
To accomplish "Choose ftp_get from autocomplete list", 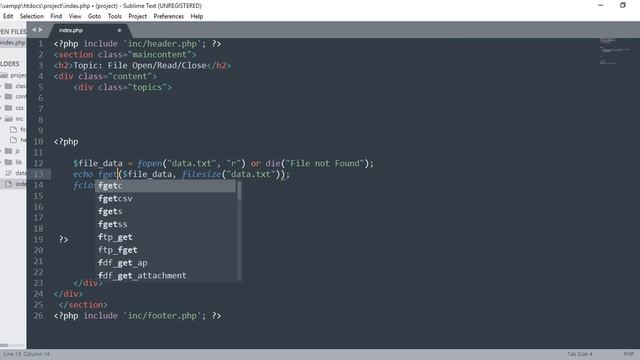I will pos(165,237).
